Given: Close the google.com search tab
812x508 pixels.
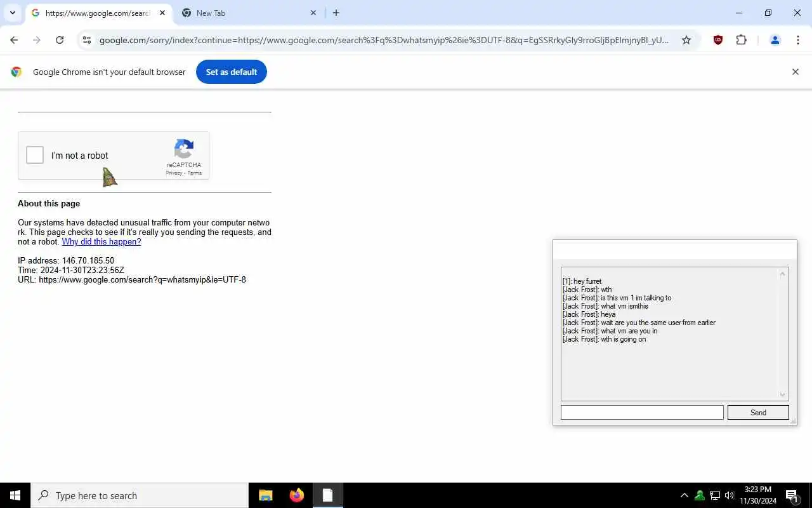Looking at the screenshot, I should coord(162,13).
